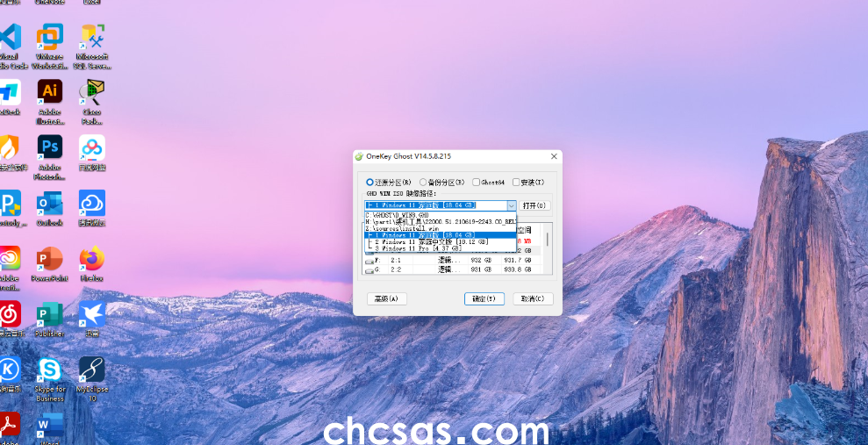This screenshot has height=445, width=868.
Task: Open the Outlook desktop shortcut
Action: [x=50, y=207]
